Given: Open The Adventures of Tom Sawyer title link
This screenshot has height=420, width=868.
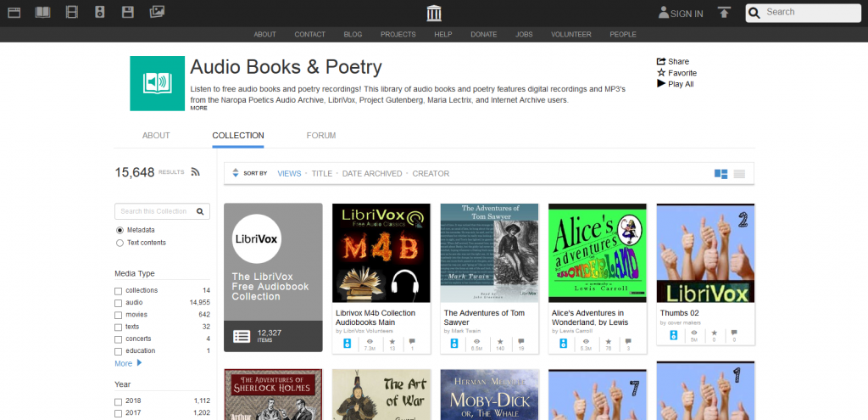Looking at the screenshot, I should [x=484, y=317].
